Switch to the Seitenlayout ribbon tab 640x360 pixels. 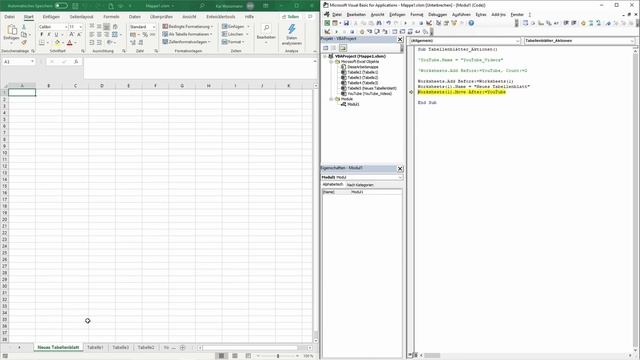click(81, 17)
